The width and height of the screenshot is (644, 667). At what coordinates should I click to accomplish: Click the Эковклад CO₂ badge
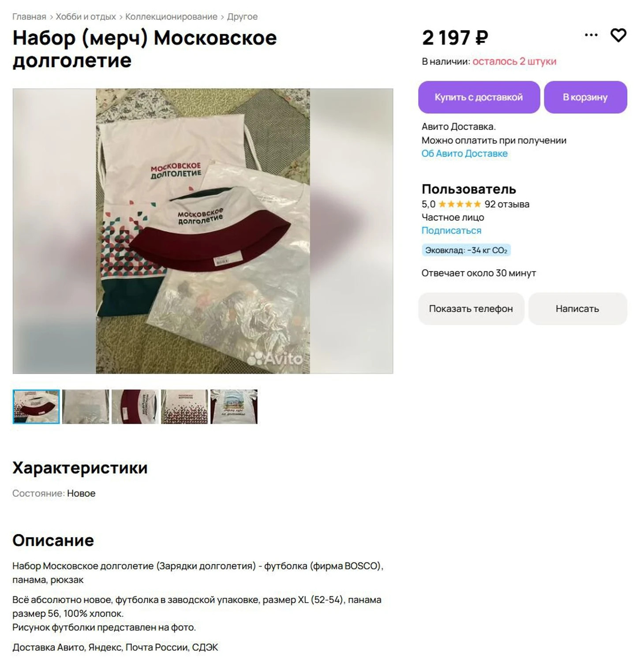click(466, 250)
